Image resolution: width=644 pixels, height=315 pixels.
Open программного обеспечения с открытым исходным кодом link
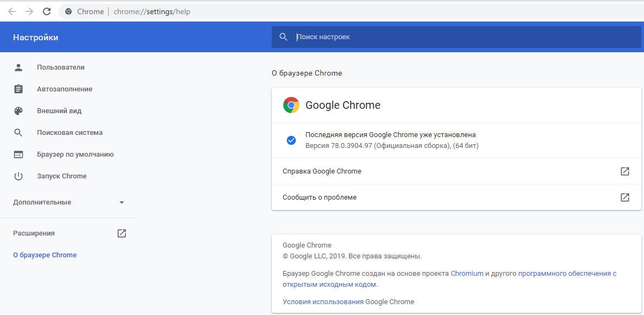pyautogui.click(x=567, y=274)
